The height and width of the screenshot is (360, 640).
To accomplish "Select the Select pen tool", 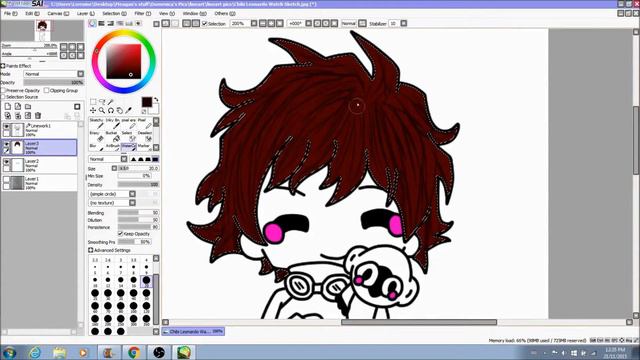I will pos(128,137).
